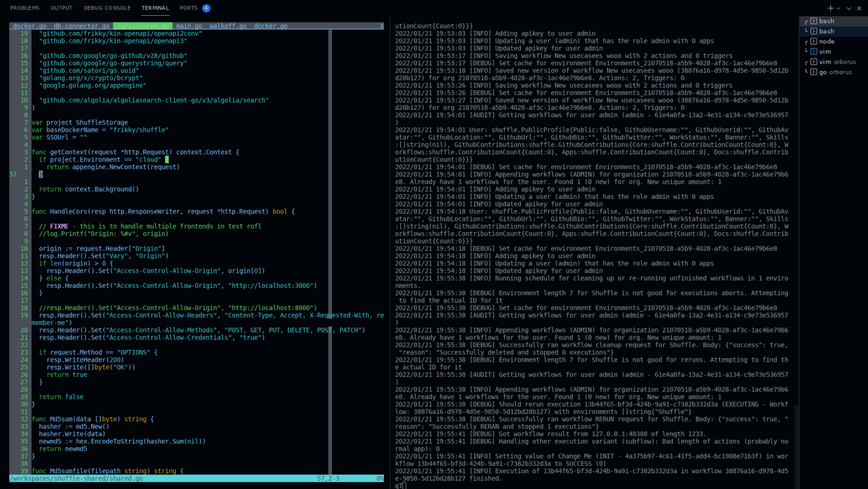Click line 'var SSOUrl = ""'
868x489 pixels.
[59, 137]
